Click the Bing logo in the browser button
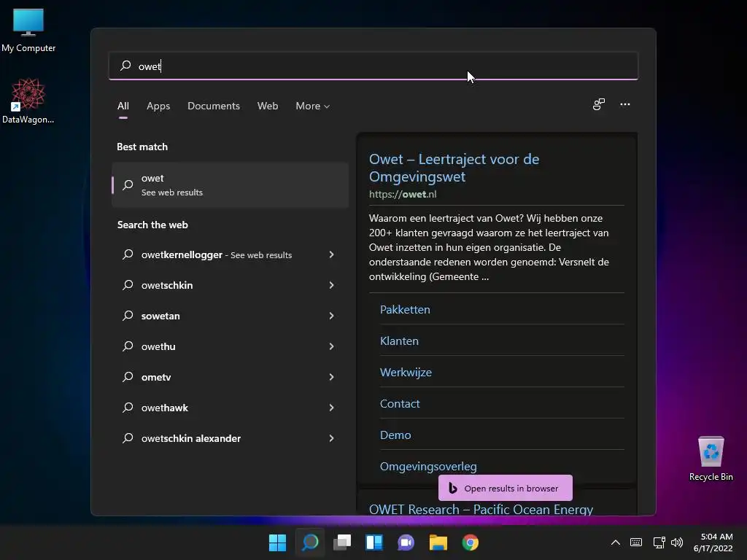747x560 pixels. click(x=452, y=488)
